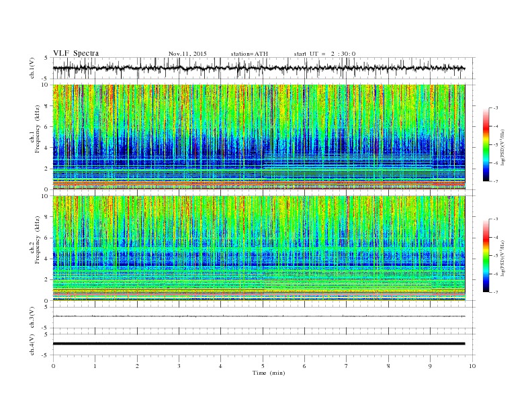Click the ch.1 voltage waveform trace
Viewport: 532px width, 411px height.
(259, 68)
